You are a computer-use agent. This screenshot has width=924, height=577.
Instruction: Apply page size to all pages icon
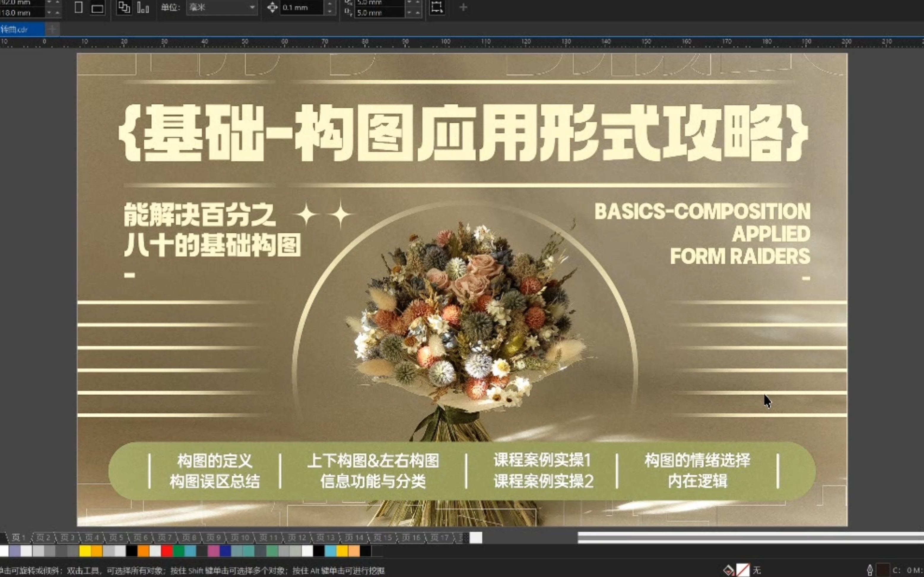[x=124, y=8]
